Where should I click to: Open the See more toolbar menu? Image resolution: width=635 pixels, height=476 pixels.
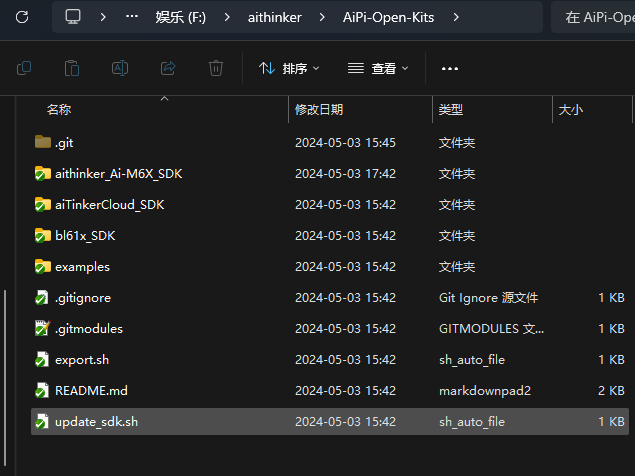point(450,68)
